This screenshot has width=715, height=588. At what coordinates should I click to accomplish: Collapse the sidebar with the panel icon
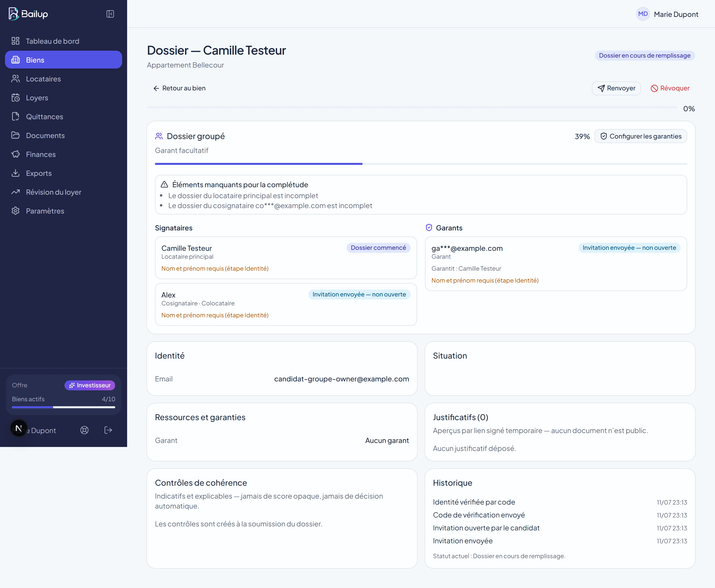pos(110,14)
